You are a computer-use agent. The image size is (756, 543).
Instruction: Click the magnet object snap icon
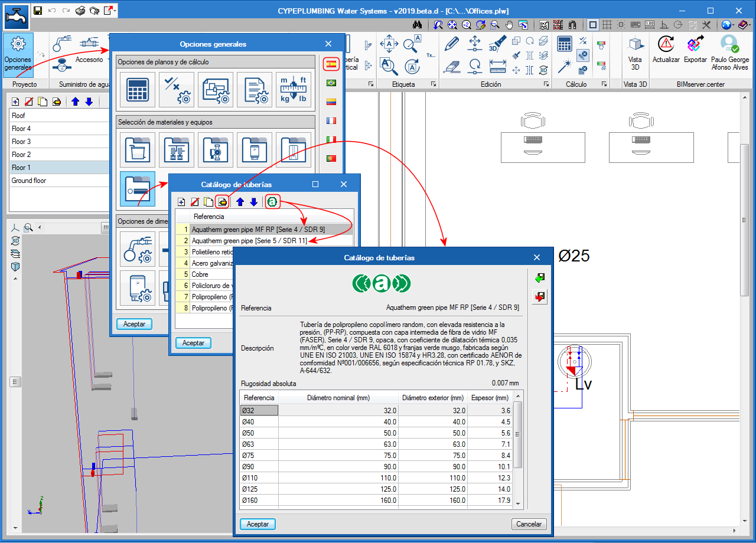(x=572, y=25)
